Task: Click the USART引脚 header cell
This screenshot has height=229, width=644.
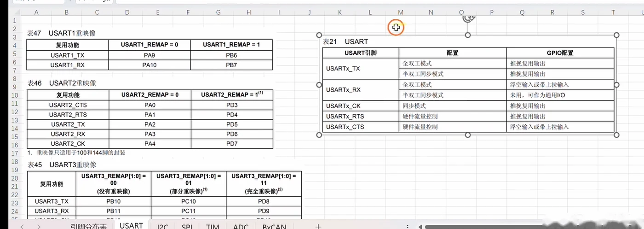Action: tap(361, 53)
